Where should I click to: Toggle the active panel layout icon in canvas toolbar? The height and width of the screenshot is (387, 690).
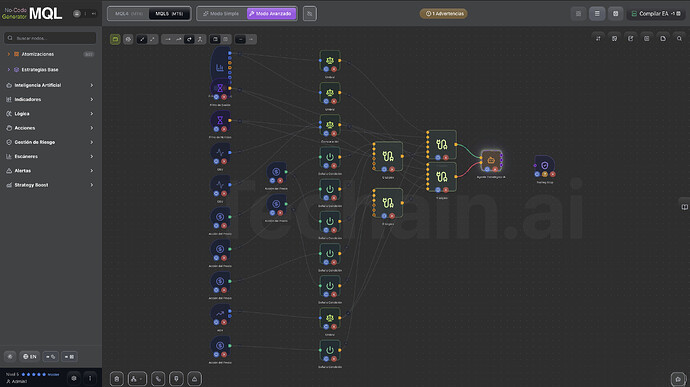215,39
